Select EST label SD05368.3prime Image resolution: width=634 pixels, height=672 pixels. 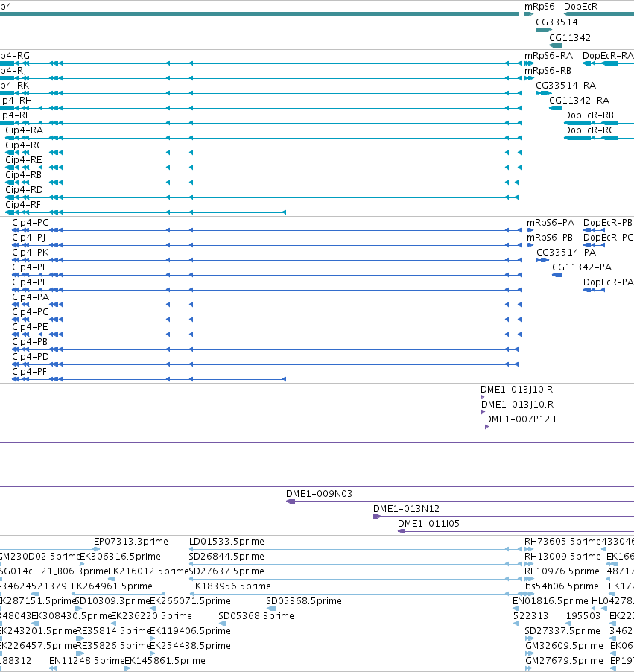(256, 616)
